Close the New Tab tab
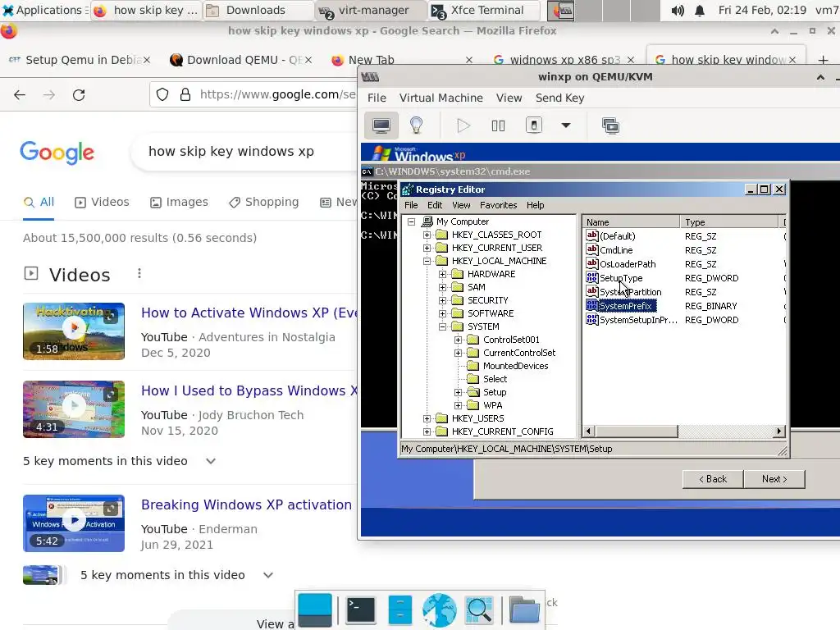The height and width of the screenshot is (630, 840). 468,60
